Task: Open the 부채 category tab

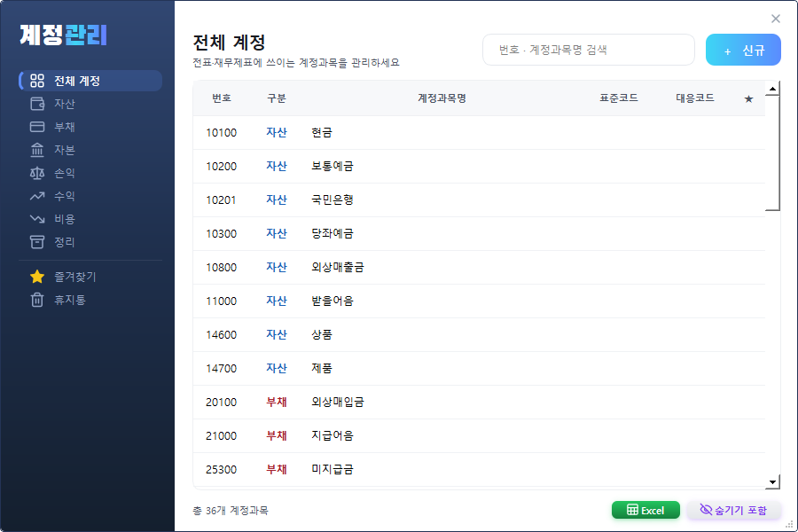Action: coord(90,127)
